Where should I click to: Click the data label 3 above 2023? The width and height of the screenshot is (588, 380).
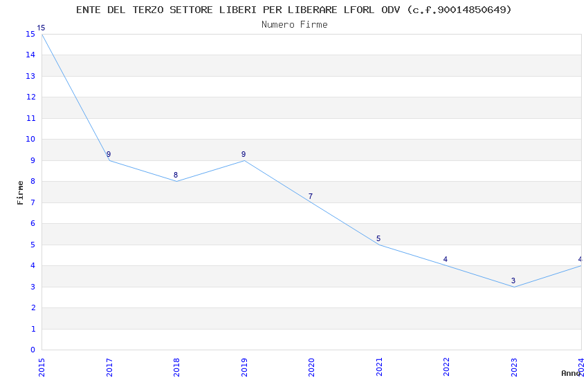[513, 281]
